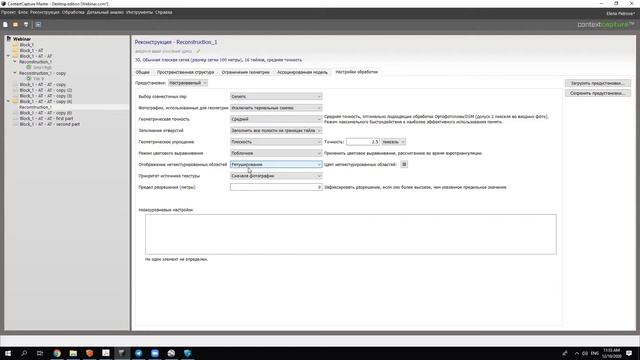Select Block_1 - AT - AT - copy (3)
Screen dimensions: 640x360
tap(46, 96)
